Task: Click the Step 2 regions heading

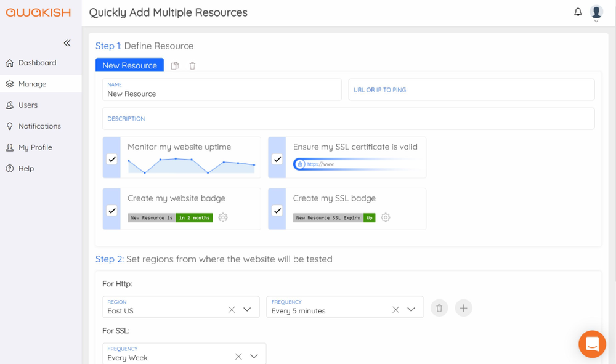Action: (214, 259)
